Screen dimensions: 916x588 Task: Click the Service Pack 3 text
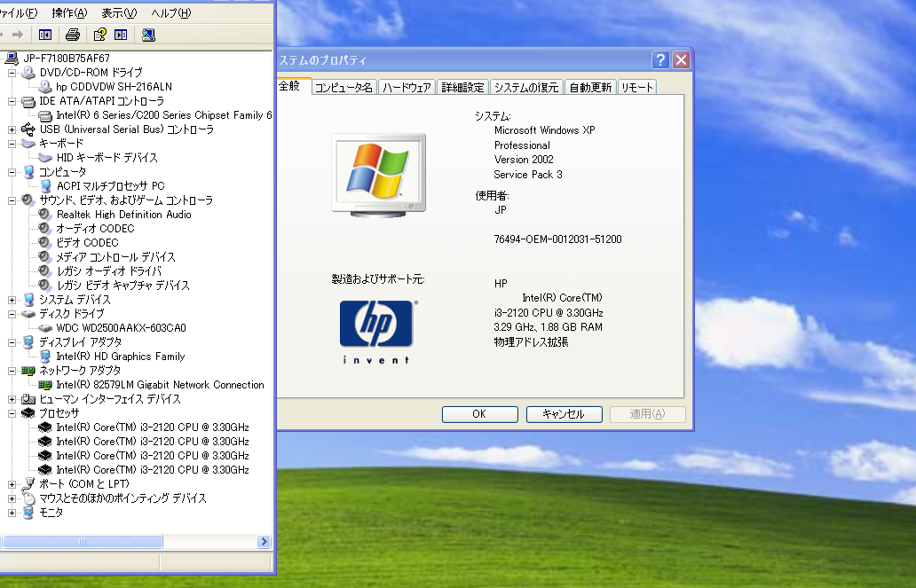pos(528,175)
